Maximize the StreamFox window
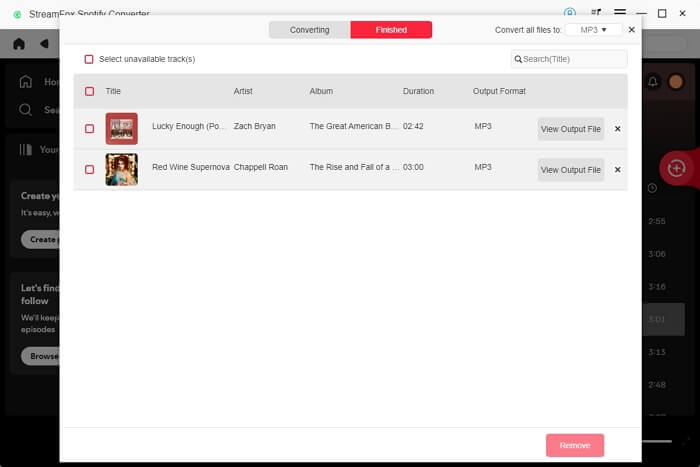The width and height of the screenshot is (700, 467). coord(662,13)
